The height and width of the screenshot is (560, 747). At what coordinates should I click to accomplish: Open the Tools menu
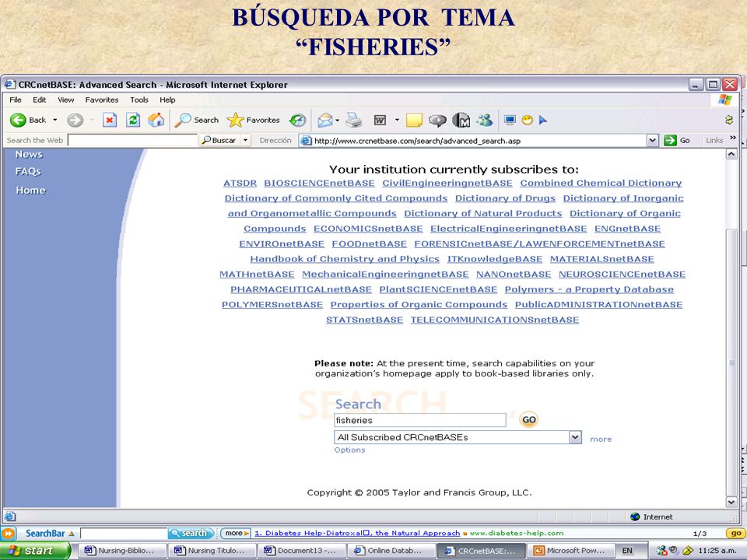click(x=139, y=100)
